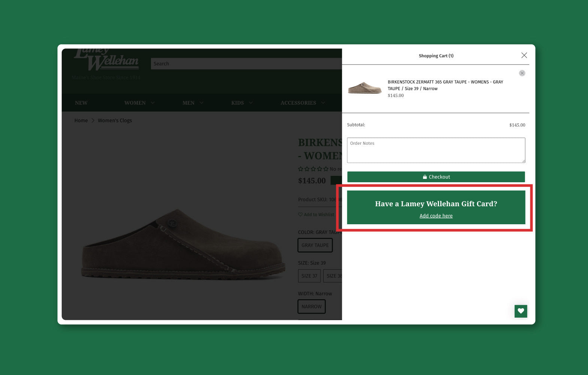Screen dimensions: 588x375
Task: Remove Birkenstock Zermatt item from cart
Action: click(522, 73)
